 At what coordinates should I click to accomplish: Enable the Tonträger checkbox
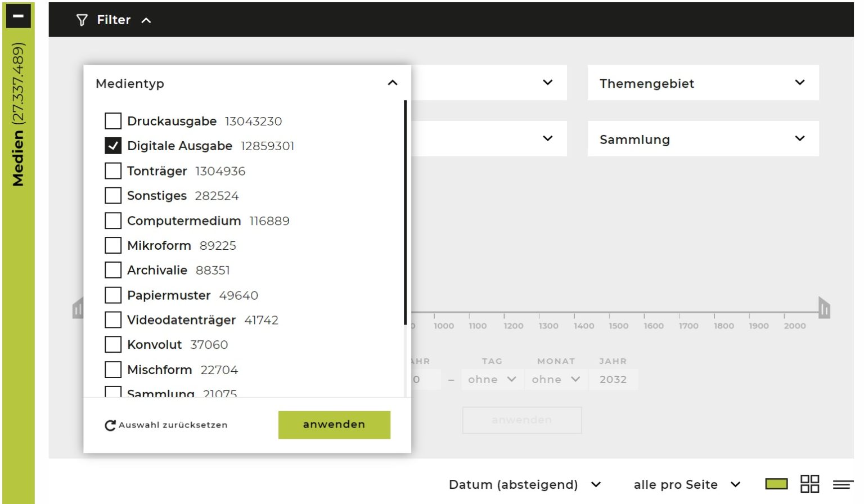coord(113,171)
